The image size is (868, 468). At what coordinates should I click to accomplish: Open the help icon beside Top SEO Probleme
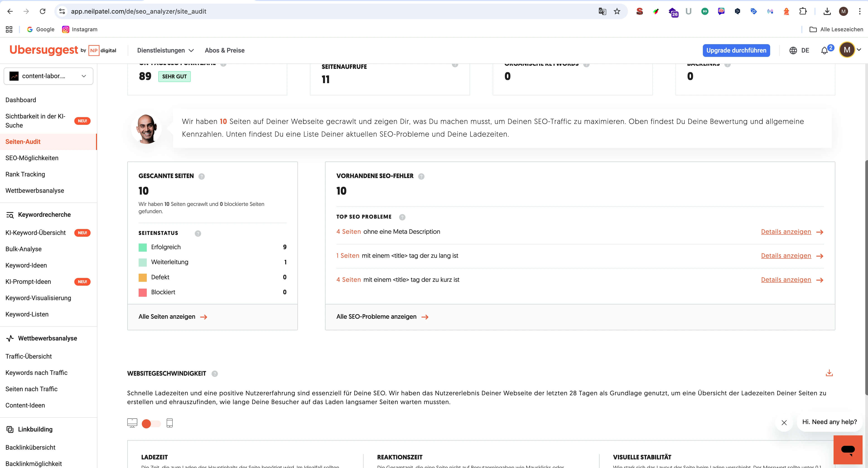tap(402, 217)
